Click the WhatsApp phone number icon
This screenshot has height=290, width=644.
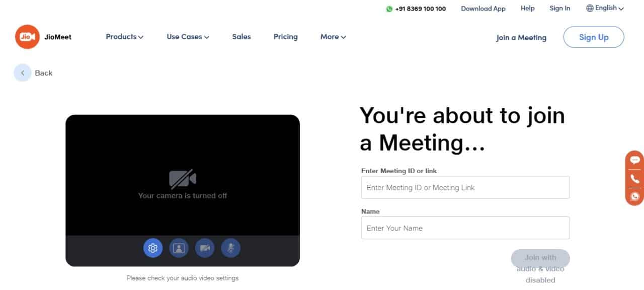pyautogui.click(x=389, y=9)
